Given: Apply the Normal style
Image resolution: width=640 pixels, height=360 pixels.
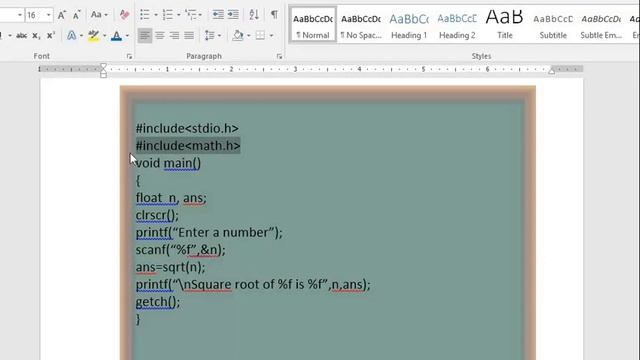Looking at the screenshot, I should tap(313, 24).
